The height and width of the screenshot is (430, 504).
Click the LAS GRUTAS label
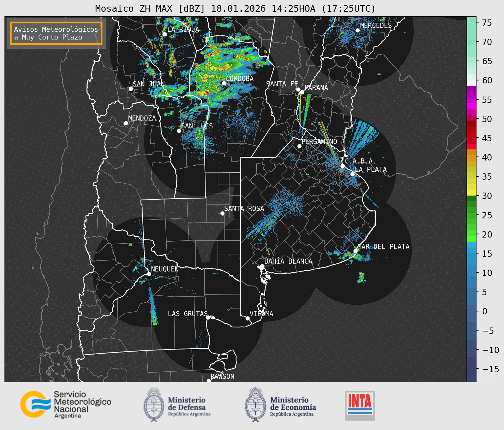pyautogui.click(x=188, y=314)
